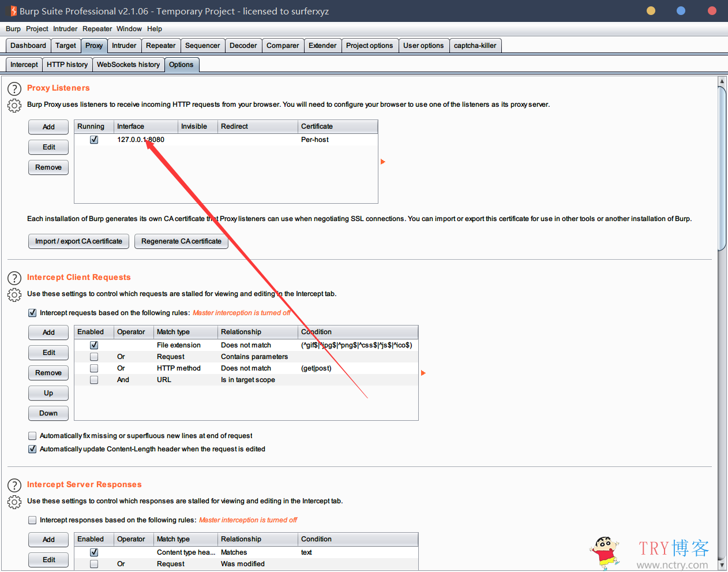Open the Project menu

(x=37, y=29)
